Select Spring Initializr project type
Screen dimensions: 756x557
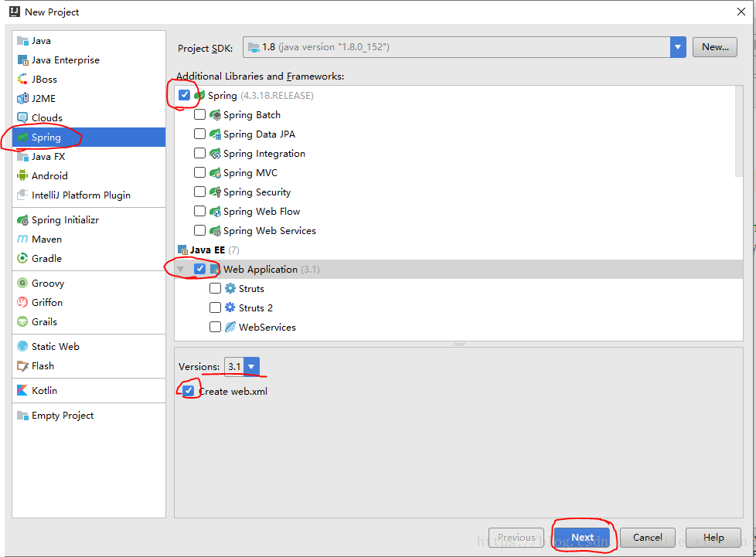89,220
